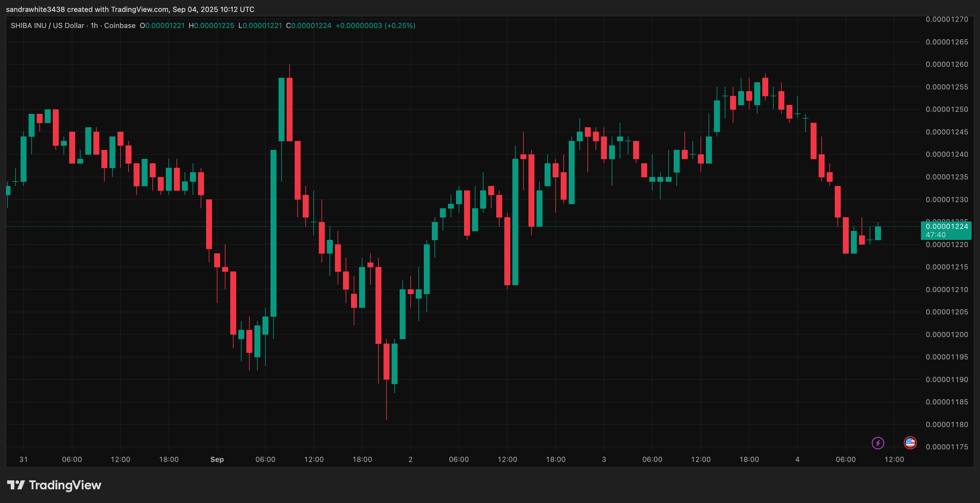
Task: Click the +0.25% change value in header
Action: click(x=400, y=25)
